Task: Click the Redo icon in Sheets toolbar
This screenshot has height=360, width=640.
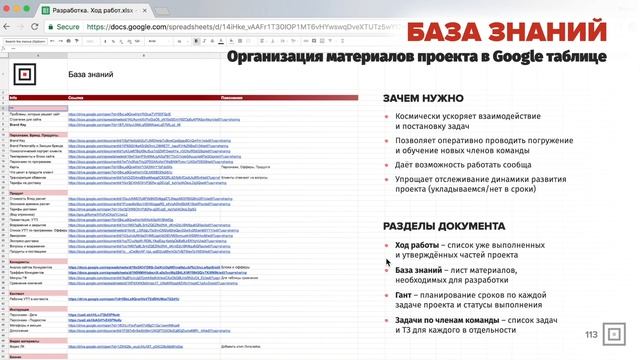Action: 60,41
